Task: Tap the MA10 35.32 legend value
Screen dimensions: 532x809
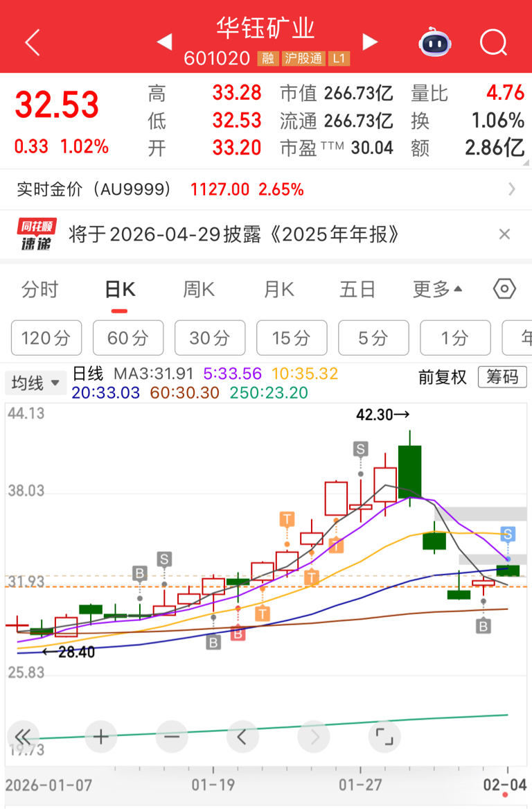Action: pyautogui.click(x=305, y=374)
